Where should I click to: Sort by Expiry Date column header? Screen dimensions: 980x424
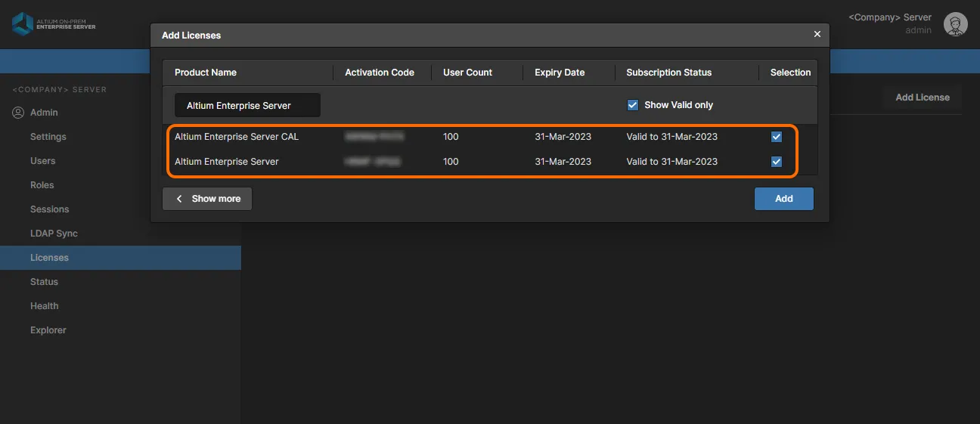click(x=560, y=73)
